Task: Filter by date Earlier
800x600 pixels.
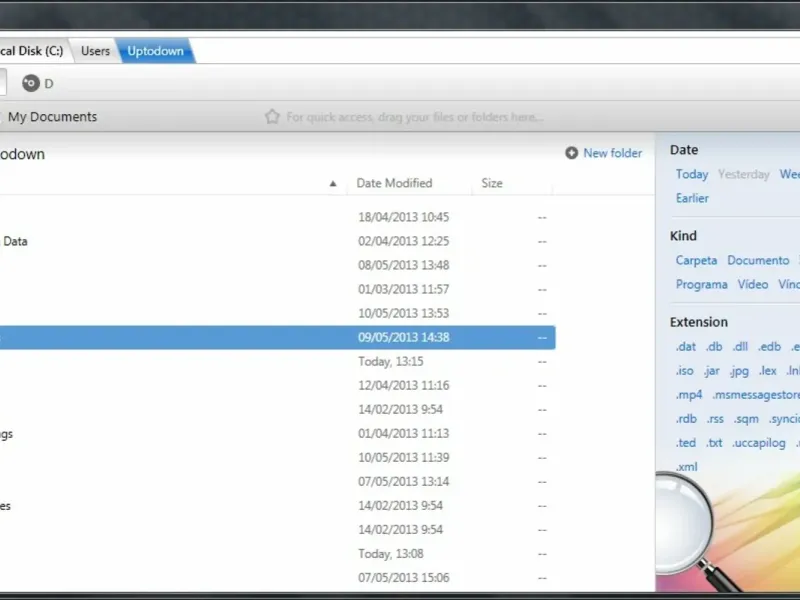Action: coord(692,198)
